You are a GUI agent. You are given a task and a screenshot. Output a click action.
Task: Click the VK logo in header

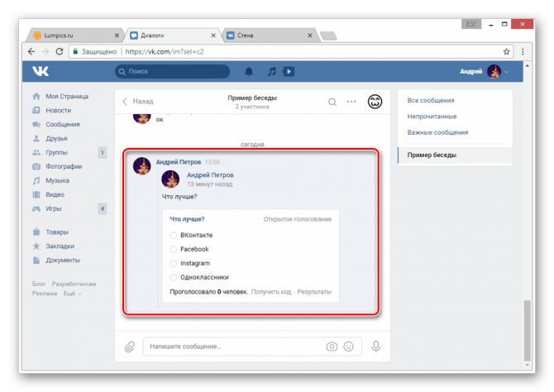pyautogui.click(x=41, y=71)
